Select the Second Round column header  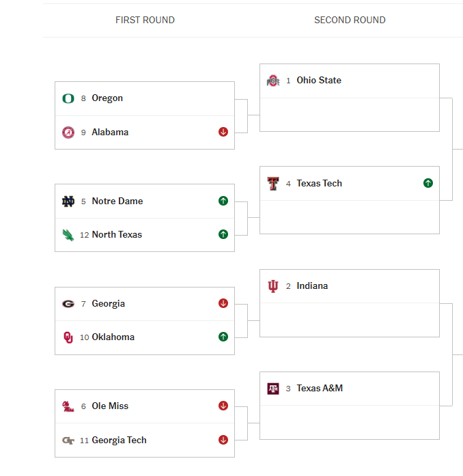[350, 20]
